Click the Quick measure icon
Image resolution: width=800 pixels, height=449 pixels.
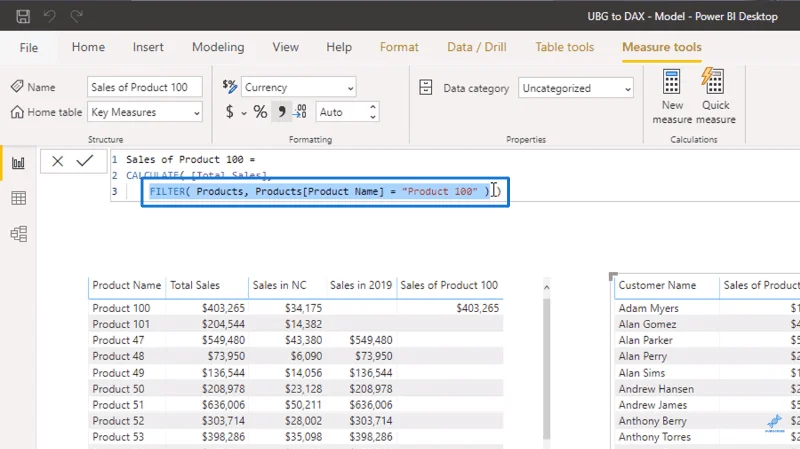713,82
